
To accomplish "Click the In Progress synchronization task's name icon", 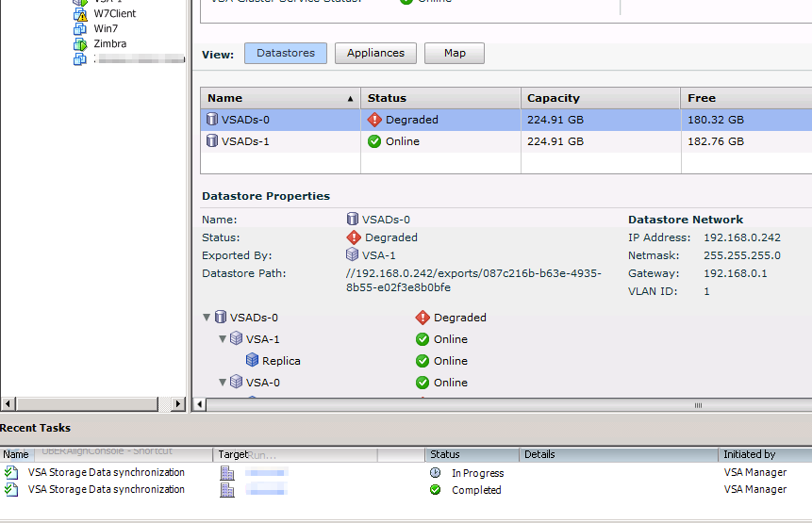I will coord(11,472).
